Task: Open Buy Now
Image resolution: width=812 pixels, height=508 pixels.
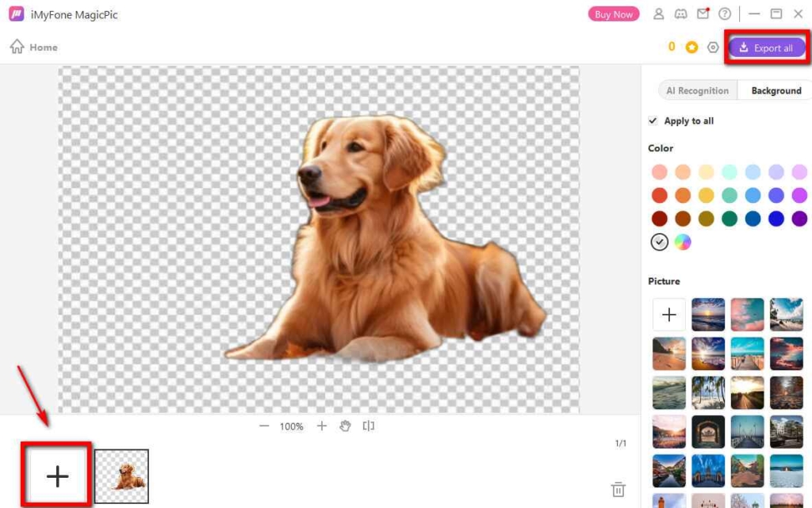Action: (613, 13)
